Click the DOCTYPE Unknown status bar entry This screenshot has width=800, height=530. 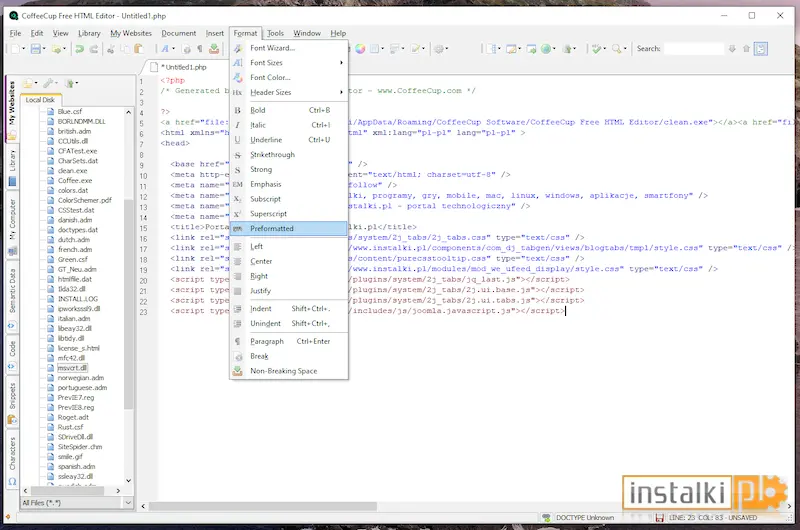(585, 518)
